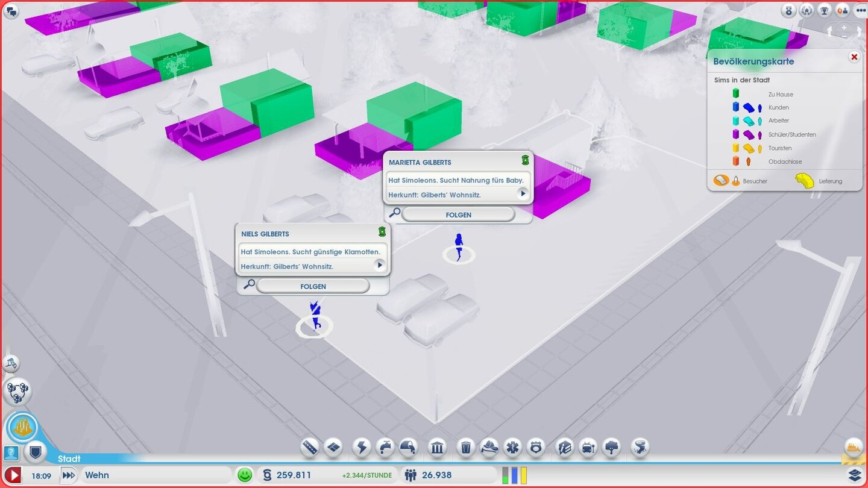The width and height of the screenshot is (868, 488).
Task: Open the Education menu icon
Action: click(x=564, y=447)
